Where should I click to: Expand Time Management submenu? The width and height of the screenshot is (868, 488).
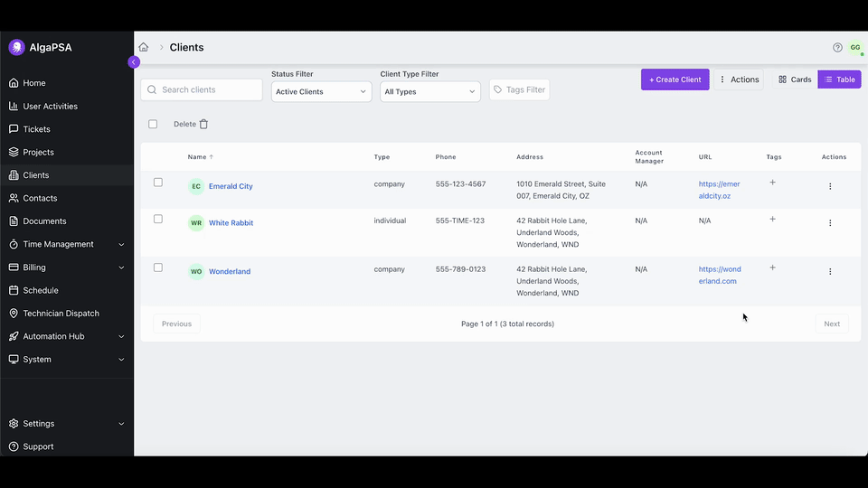pos(121,245)
